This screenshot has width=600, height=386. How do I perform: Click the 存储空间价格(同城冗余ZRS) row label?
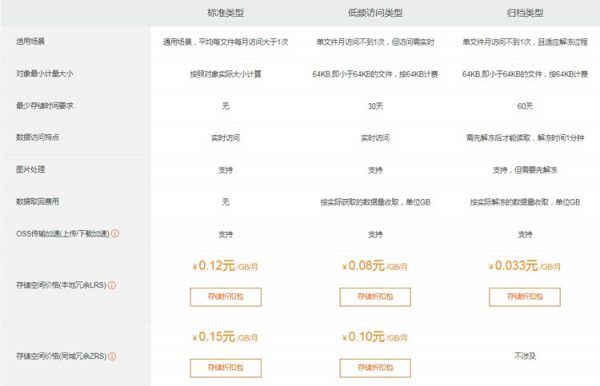click(61, 356)
